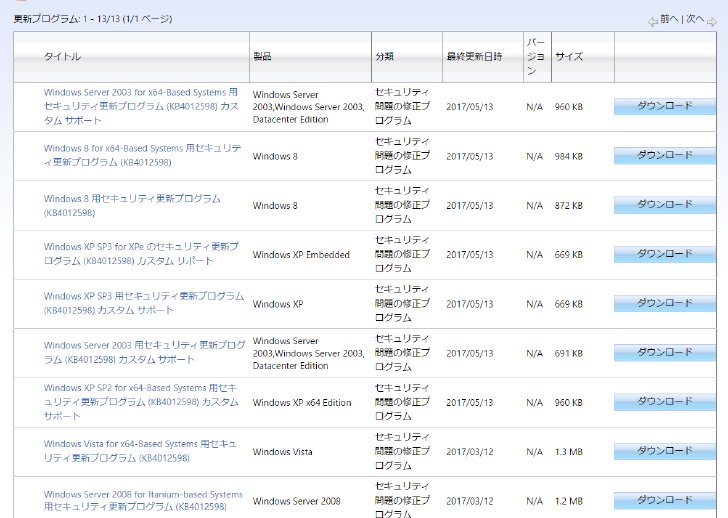Download the Windows XP x64 Edition update

[664, 402]
